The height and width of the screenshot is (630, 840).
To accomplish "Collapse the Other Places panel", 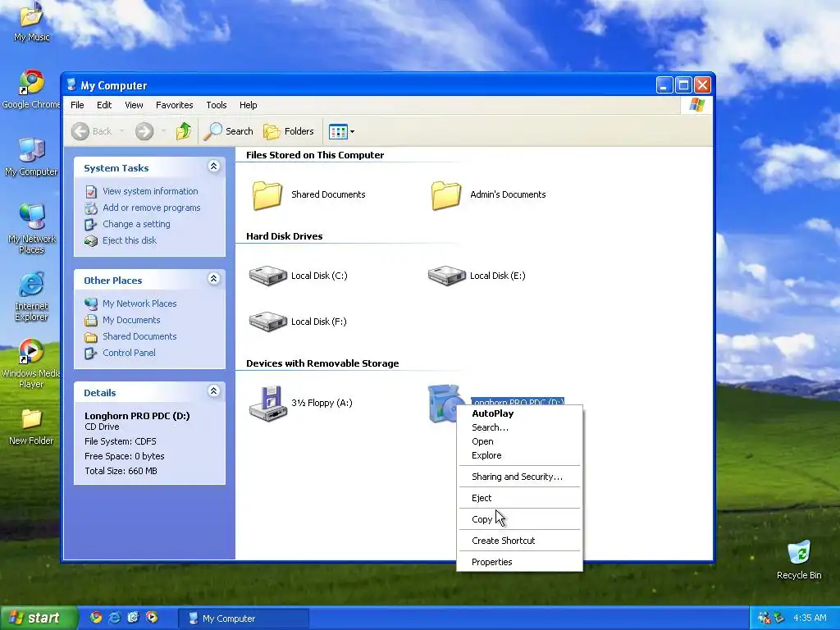I will (x=214, y=279).
